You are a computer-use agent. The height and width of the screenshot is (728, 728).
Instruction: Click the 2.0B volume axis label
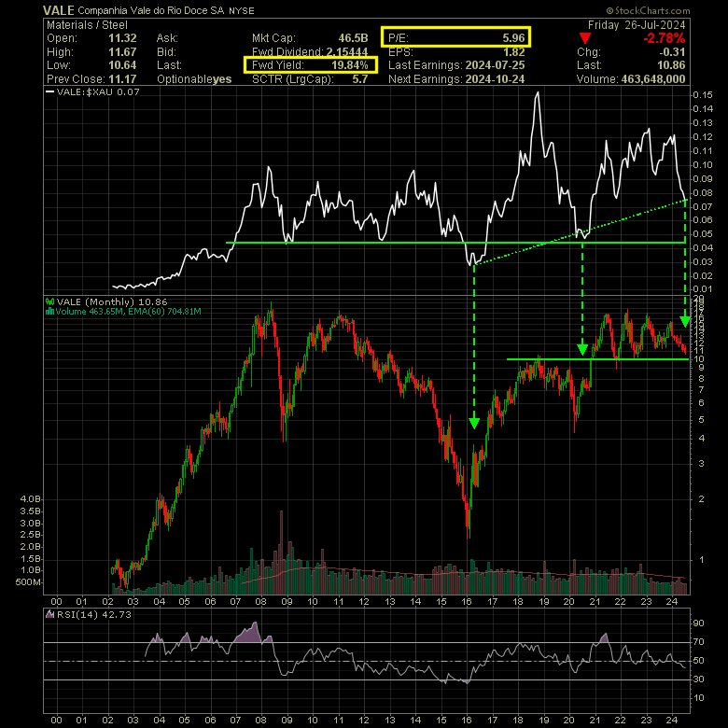[x=30, y=547]
